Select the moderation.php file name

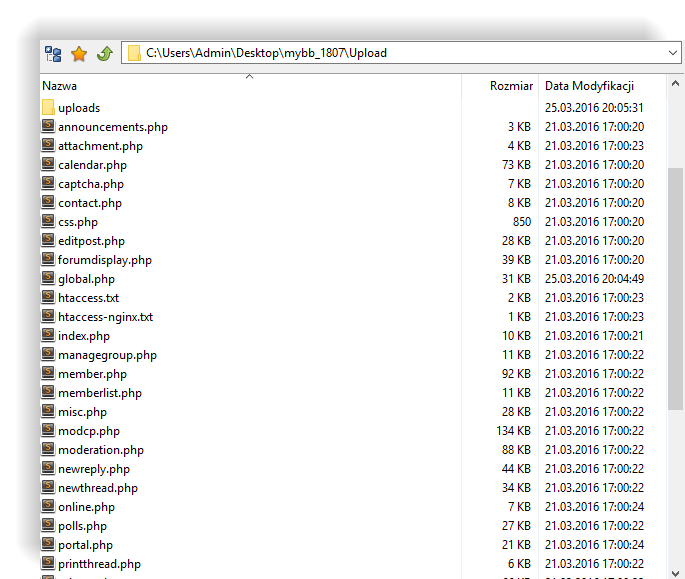[x=100, y=450]
